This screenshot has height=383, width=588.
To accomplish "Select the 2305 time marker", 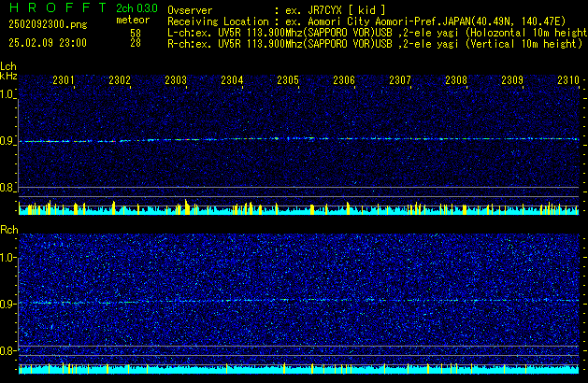I will click(288, 80).
